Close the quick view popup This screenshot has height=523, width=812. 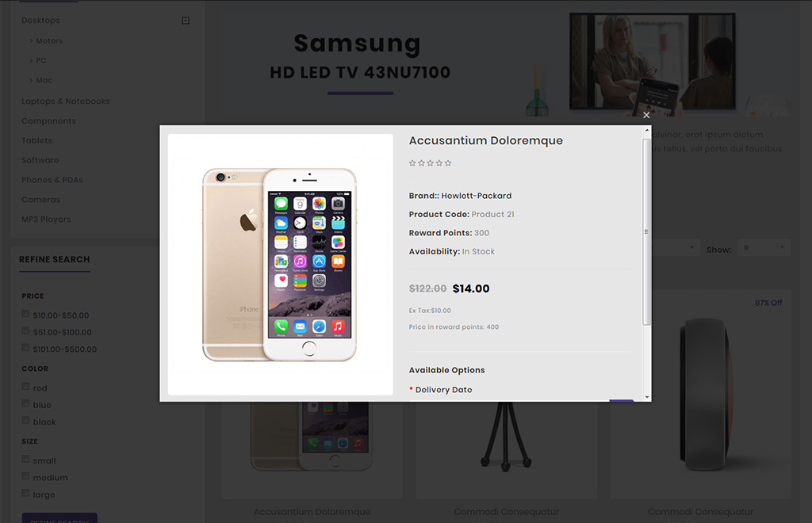point(646,116)
